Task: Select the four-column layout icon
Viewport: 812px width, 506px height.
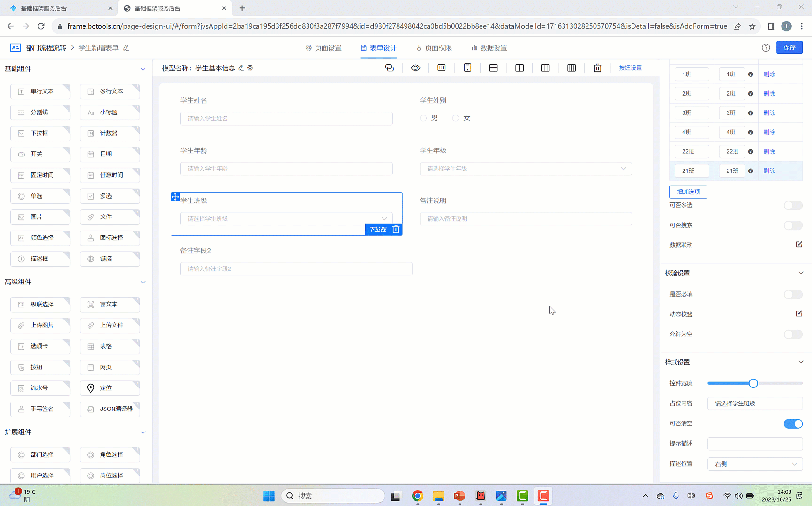Action: (x=571, y=68)
